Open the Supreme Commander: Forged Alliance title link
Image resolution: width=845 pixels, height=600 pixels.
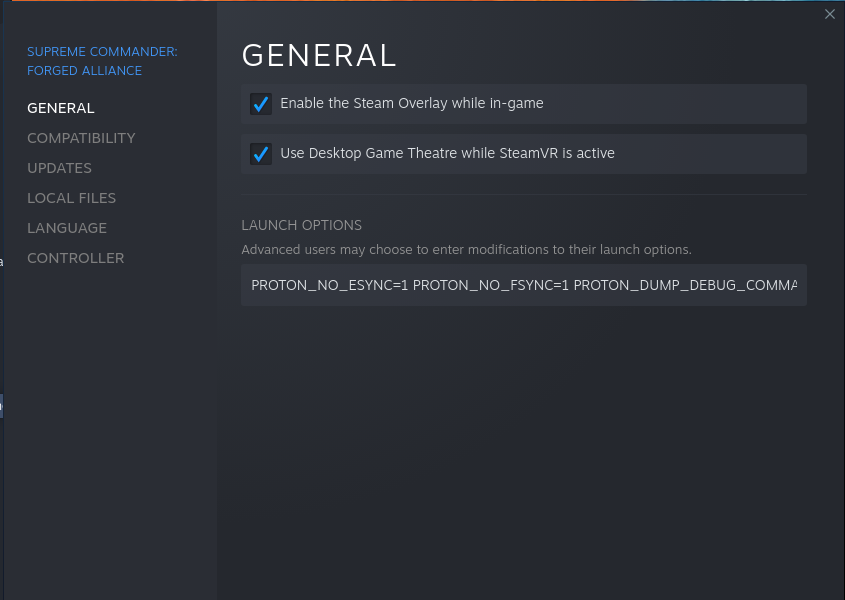tap(102, 61)
